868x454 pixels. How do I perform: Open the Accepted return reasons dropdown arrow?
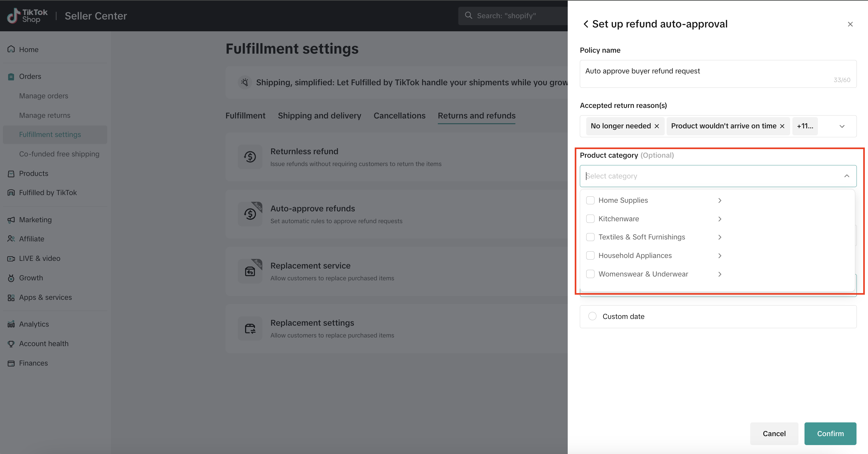[x=842, y=126]
